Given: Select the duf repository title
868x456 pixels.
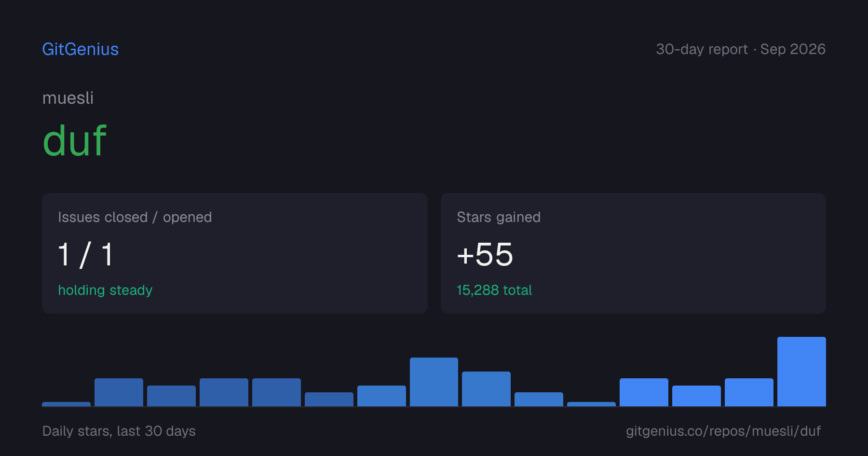Looking at the screenshot, I should [74, 140].
